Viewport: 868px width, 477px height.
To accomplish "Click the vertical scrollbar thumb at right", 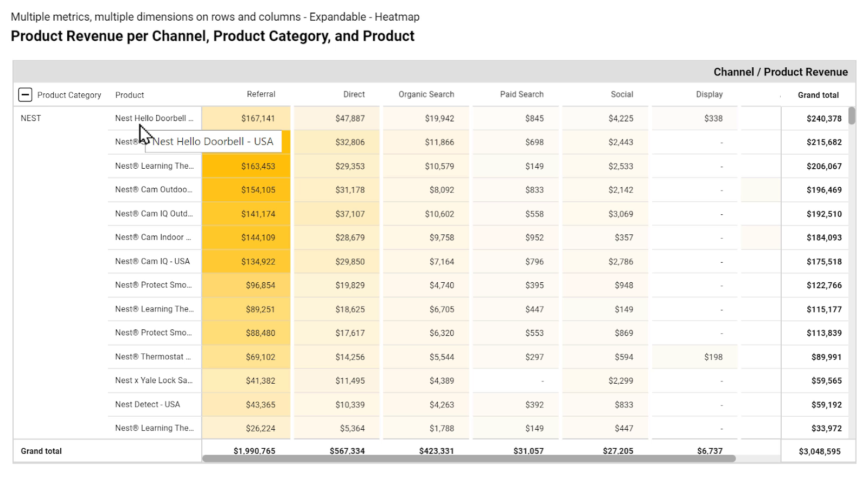I will [x=852, y=116].
